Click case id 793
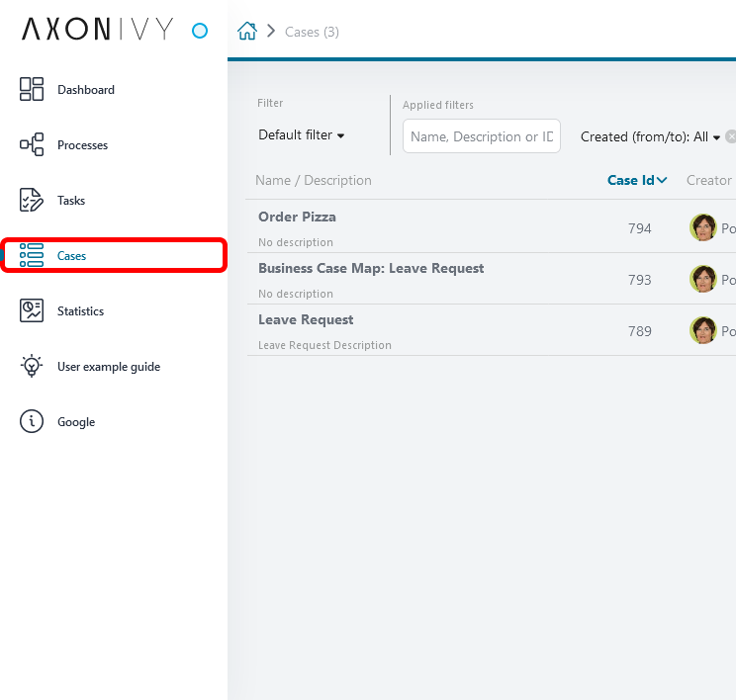Screen dimensions: 736x700 pyautogui.click(x=639, y=280)
